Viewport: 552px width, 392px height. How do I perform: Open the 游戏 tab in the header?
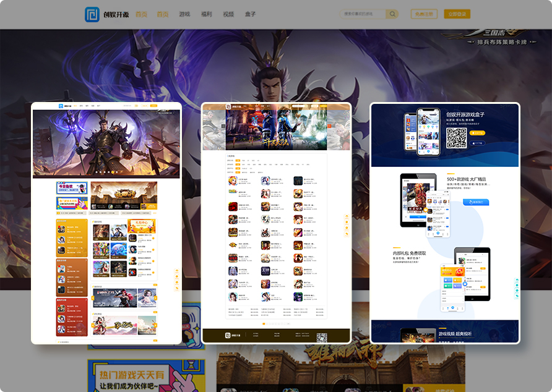coord(184,14)
